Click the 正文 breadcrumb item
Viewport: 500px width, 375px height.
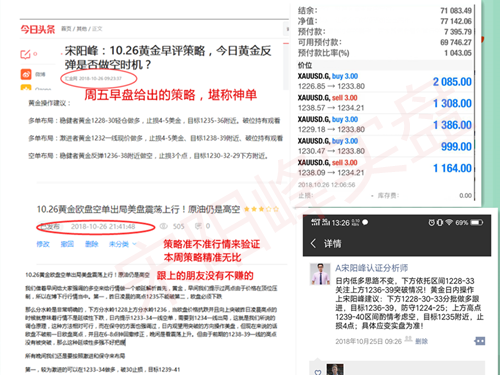(97, 29)
